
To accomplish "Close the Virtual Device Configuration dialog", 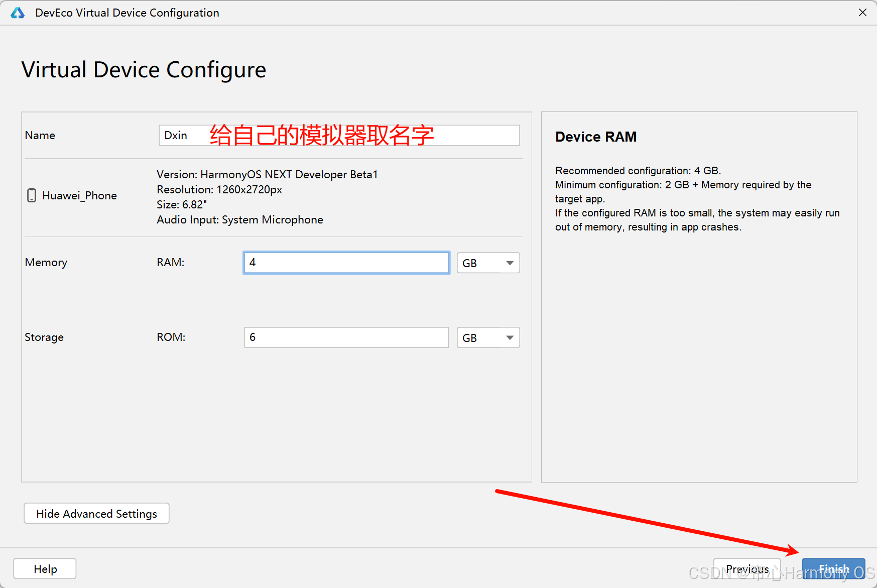I will click(x=862, y=13).
